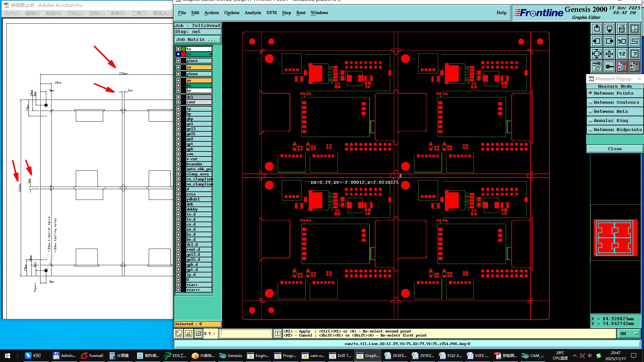Open the MM units dropdown
Screen dimensions: 644x362
[630, 333]
